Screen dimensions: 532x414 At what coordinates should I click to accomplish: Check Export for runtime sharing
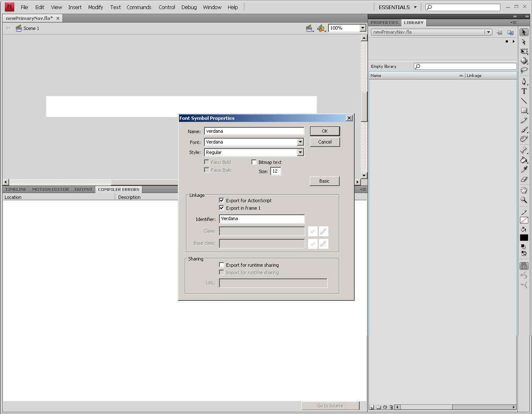[x=221, y=265]
